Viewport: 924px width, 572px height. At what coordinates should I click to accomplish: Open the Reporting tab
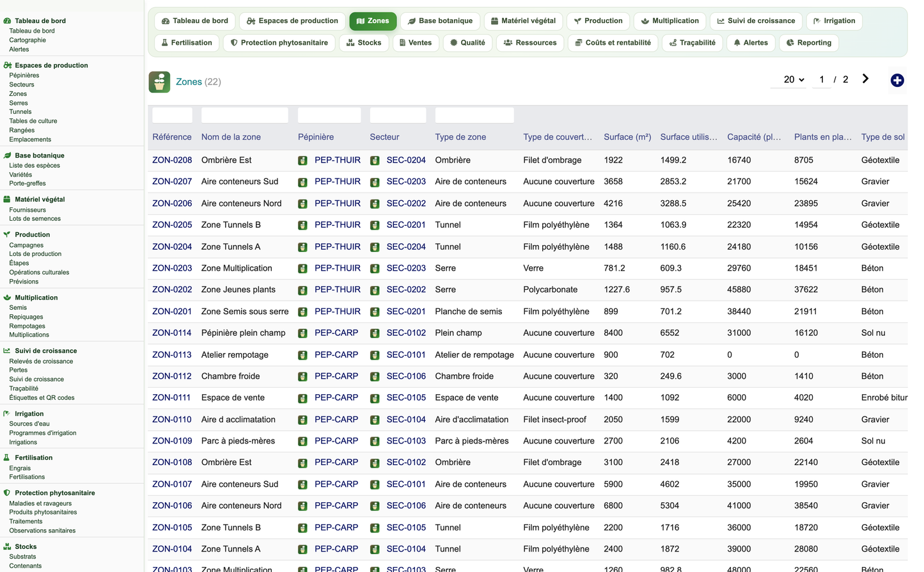coord(809,43)
